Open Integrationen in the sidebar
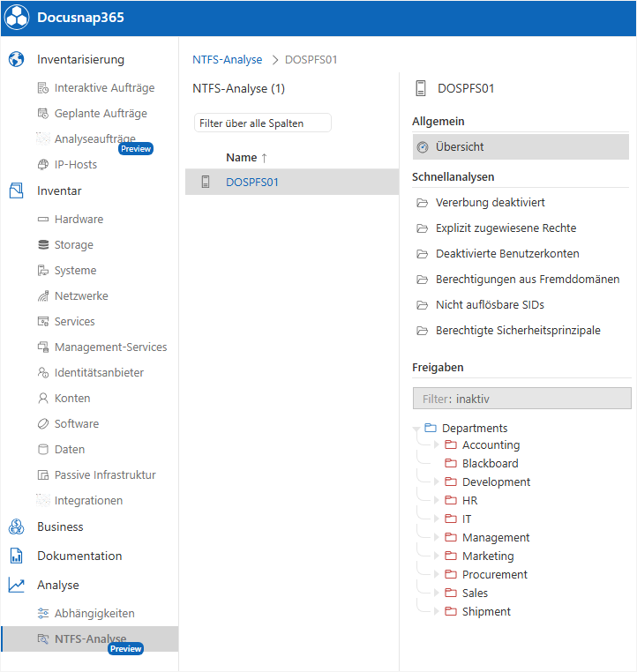This screenshot has height=672, width=637. point(88,501)
